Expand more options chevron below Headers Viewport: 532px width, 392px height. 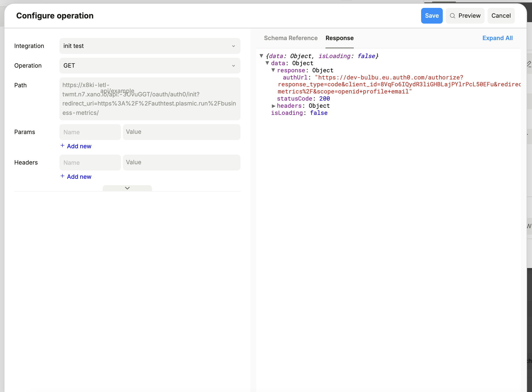[x=127, y=188]
